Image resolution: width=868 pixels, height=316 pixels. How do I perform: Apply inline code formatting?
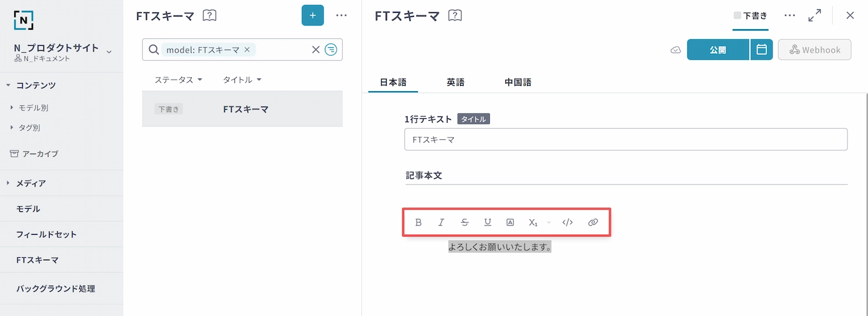567,222
